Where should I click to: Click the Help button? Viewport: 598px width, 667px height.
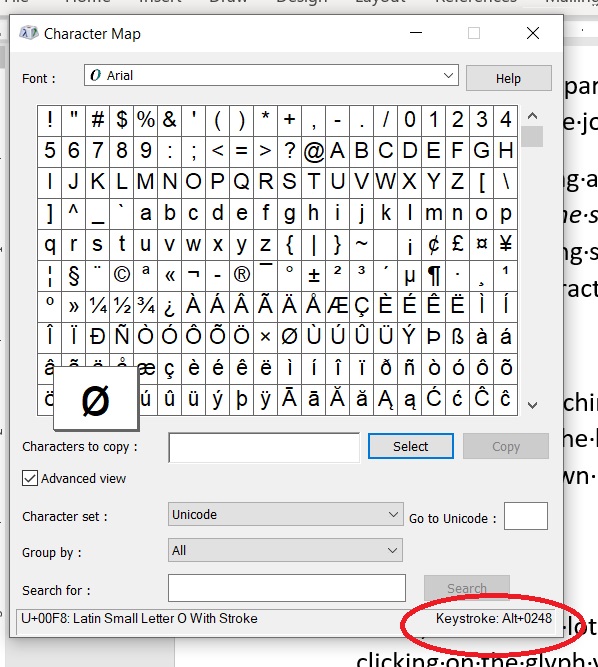(x=509, y=78)
